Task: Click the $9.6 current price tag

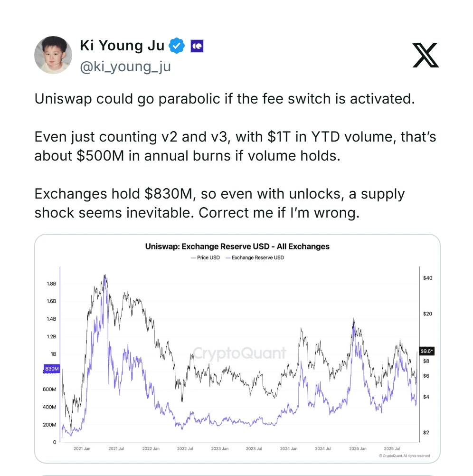Action: (427, 351)
